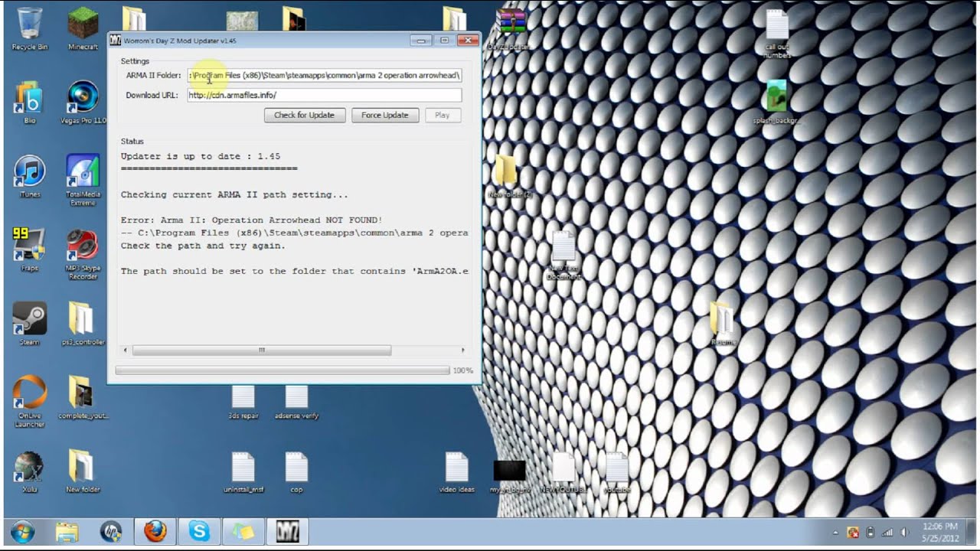This screenshot has width=980, height=551.
Task: Launch the Vegas Pro 11.0 shortcut
Action: click(83, 103)
